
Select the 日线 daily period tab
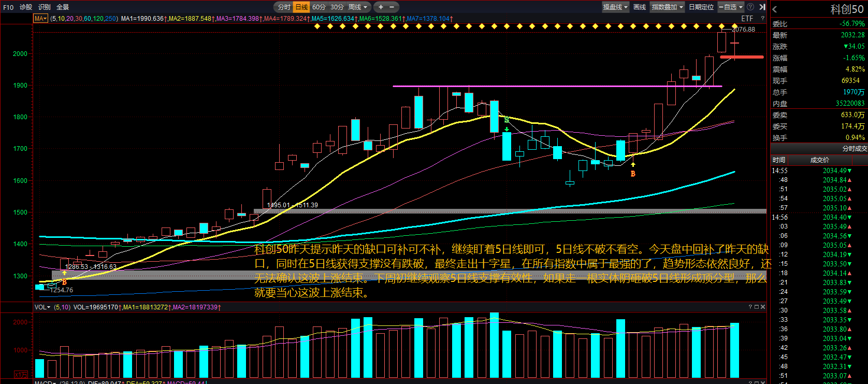pyautogui.click(x=301, y=7)
